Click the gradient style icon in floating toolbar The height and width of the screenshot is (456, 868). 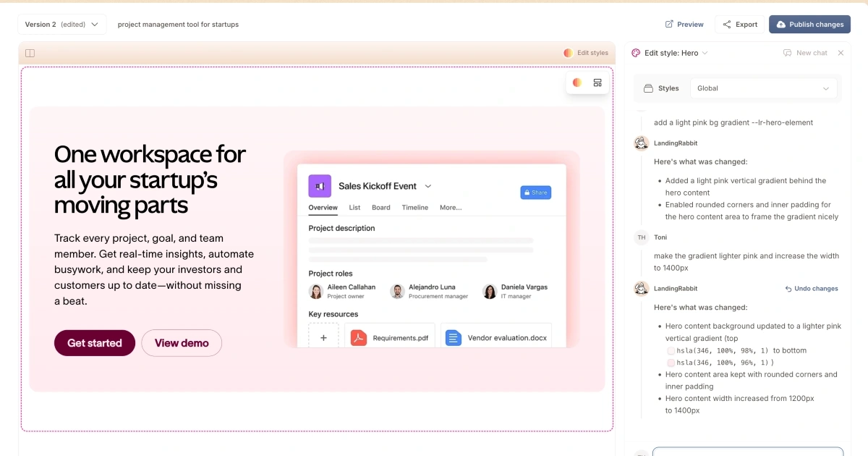[x=577, y=83]
